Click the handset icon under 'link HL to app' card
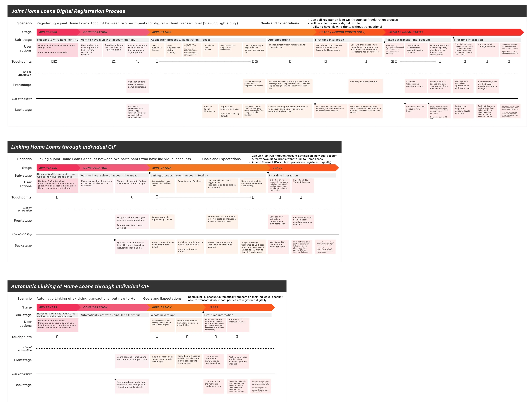The width and height of the screenshot is (532, 407). pyautogui.click(x=132, y=197)
